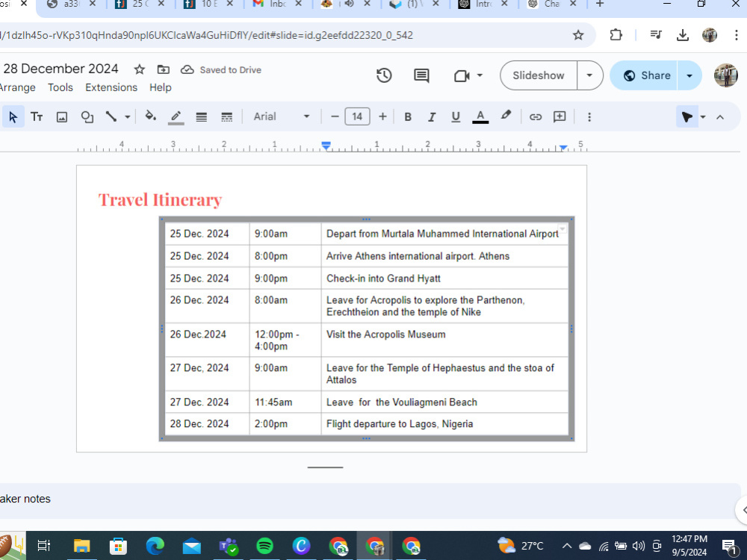Image resolution: width=747 pixels, height=560 pixels.
Task: Select the '11:45am' time cell
Action: [x=285, y=402]
